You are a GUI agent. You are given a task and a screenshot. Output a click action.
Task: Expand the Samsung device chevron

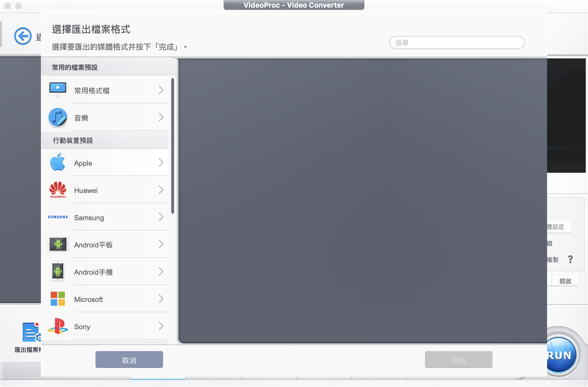coord(161,217)
